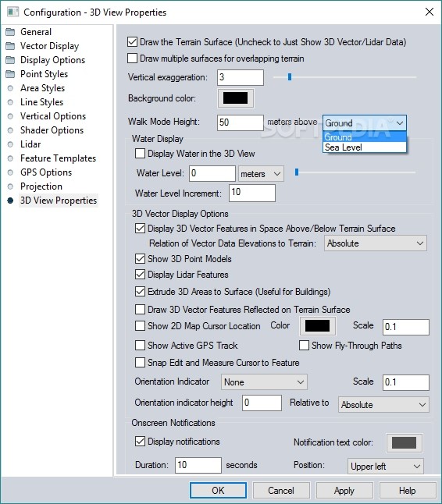Enable Display Water in the 3D View
442x504 pixels.
point(140,154)
